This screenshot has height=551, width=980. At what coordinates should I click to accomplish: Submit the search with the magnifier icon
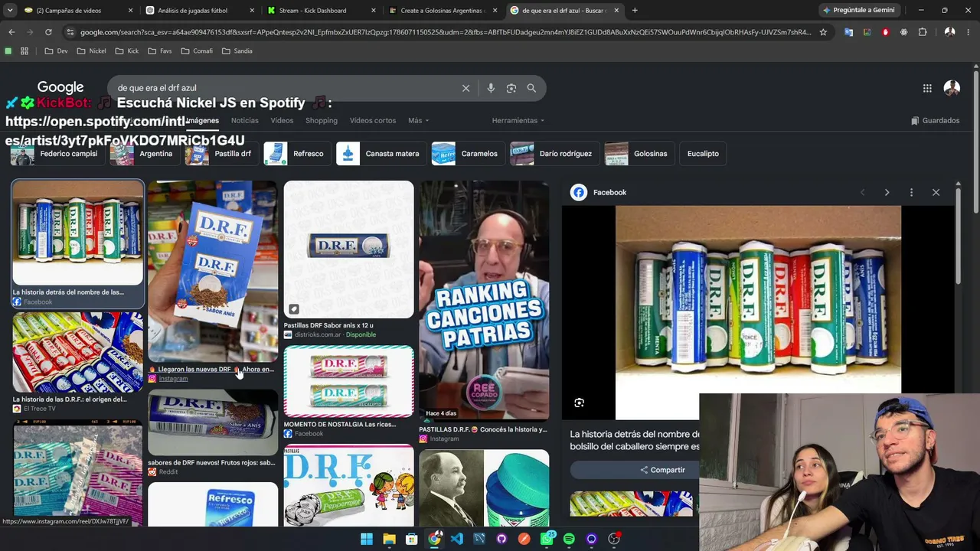point(531,88)
